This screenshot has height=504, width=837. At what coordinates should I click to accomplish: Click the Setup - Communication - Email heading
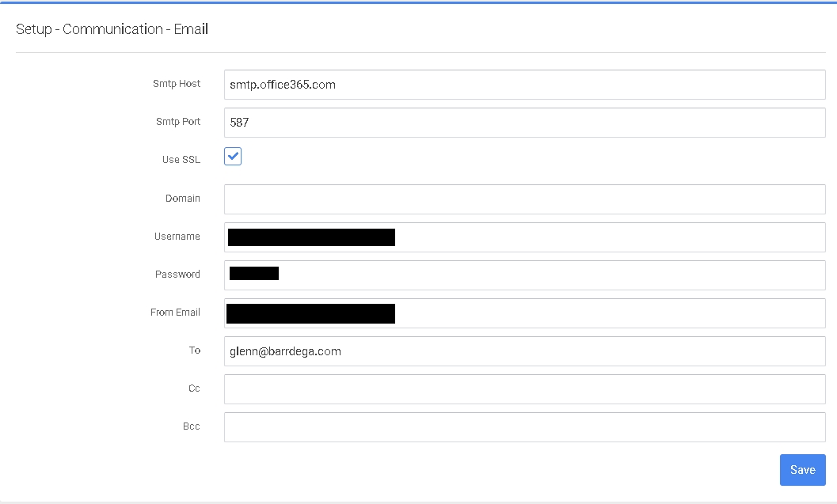112,29
